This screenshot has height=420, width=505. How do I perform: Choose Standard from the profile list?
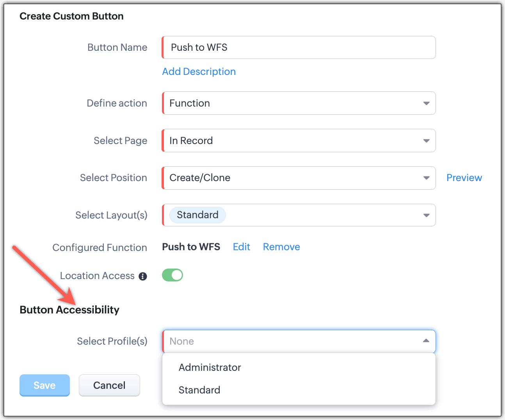click(x=199, y=390)
